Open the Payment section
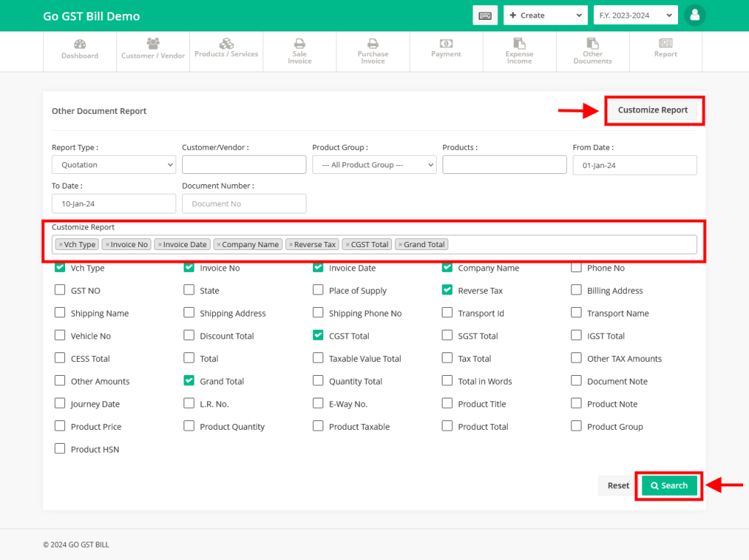Image resolution: width=749 pixels, height=560 pixels. click(445, 51)
